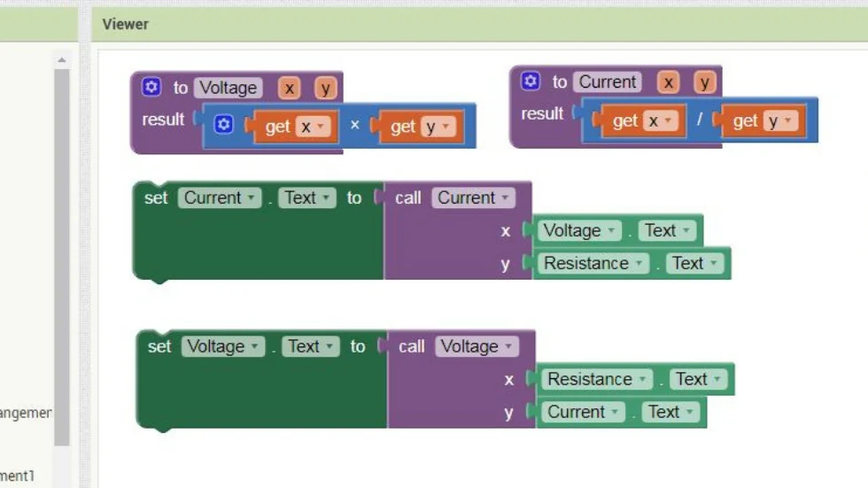The height and width of the screenshot is (488, 868).
Task: Click the gear icon on the multiplication block
Action: [223, 125]
